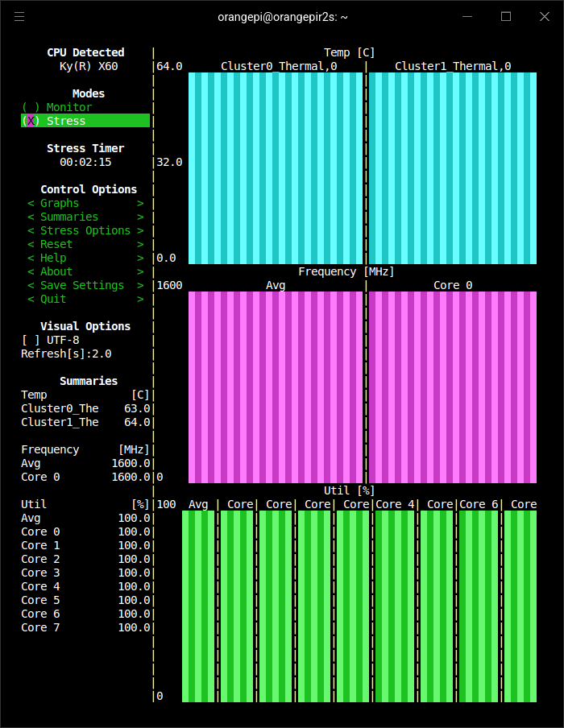The width and height of the screenshot is (564, 728).
Task: Click the Refresh[s]:2.0 field
Action: [x=66, y=354]
